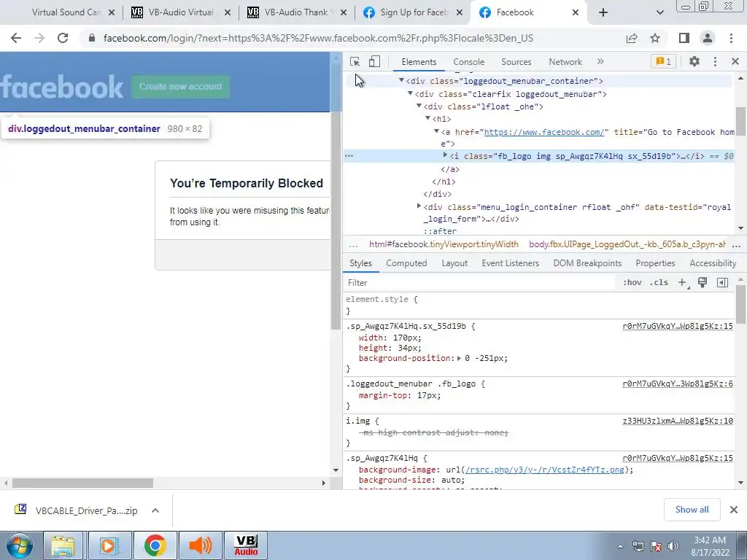The height and width of the screenshot is (560, 747).
Task: Collapse the loggedout_menubar_container div
Action: pyautogui.click(x=402, y=80)
